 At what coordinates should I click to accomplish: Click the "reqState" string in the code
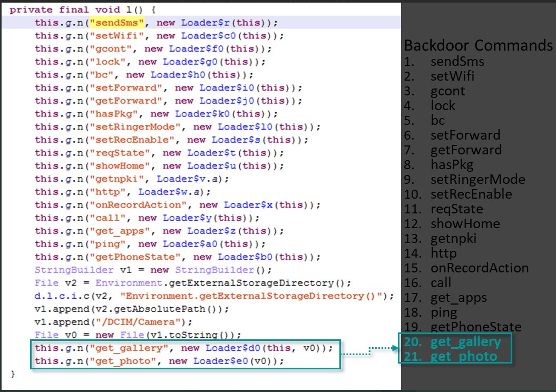pos(120,153)
